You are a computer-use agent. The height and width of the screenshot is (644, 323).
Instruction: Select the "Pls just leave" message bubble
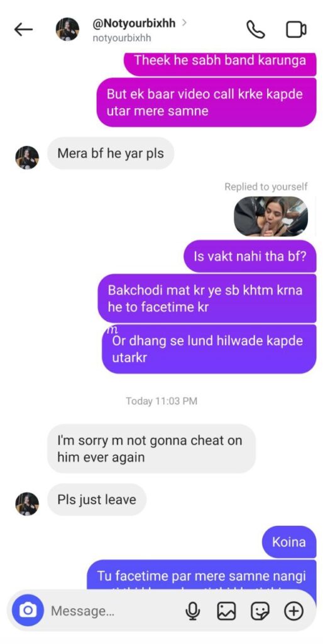(97, 499)
